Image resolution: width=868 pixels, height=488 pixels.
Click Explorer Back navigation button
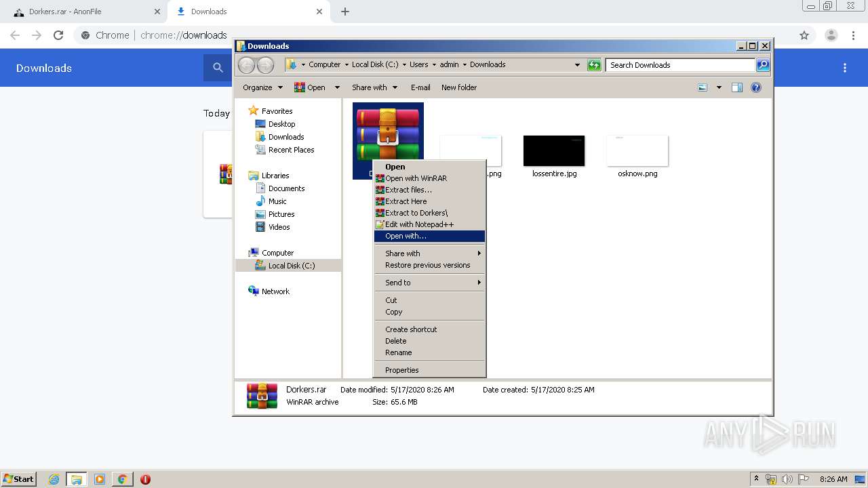(246, 65)
